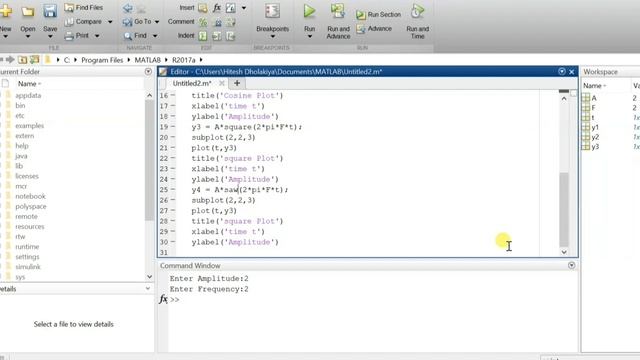Image resolution: width=640 pixels, height=360 pixels.
Task: Click the decrease indent icon
Action: 231,36
